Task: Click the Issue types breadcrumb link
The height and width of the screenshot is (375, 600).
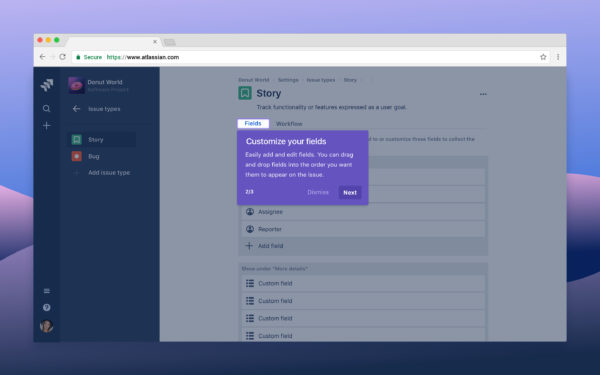Action: point(321,80)
